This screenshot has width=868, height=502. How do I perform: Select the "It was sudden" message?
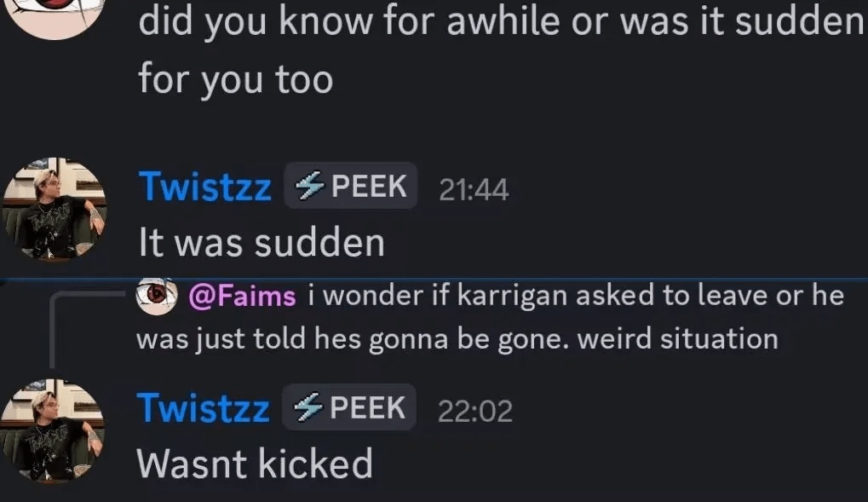(262, 243)
